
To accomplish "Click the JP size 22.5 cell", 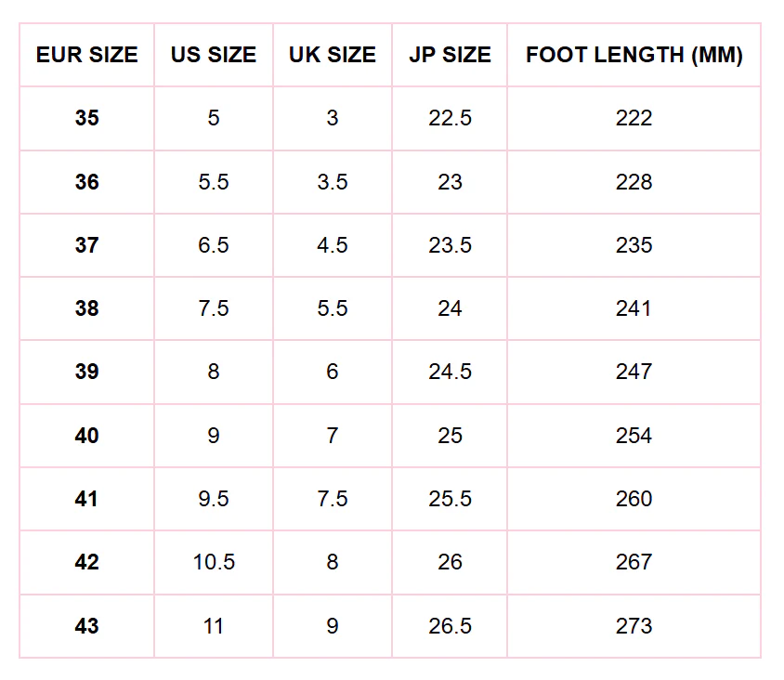I will [450, 119].
